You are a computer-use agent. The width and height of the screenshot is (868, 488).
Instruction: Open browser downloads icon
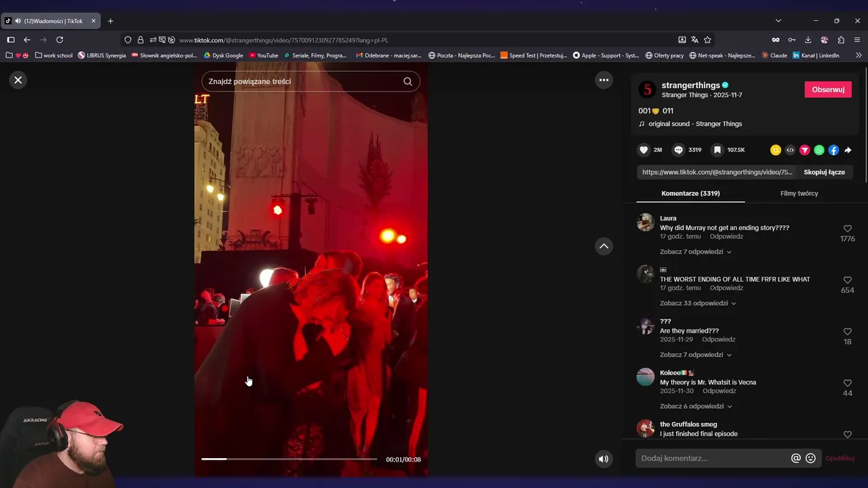[x=808, y=40]
